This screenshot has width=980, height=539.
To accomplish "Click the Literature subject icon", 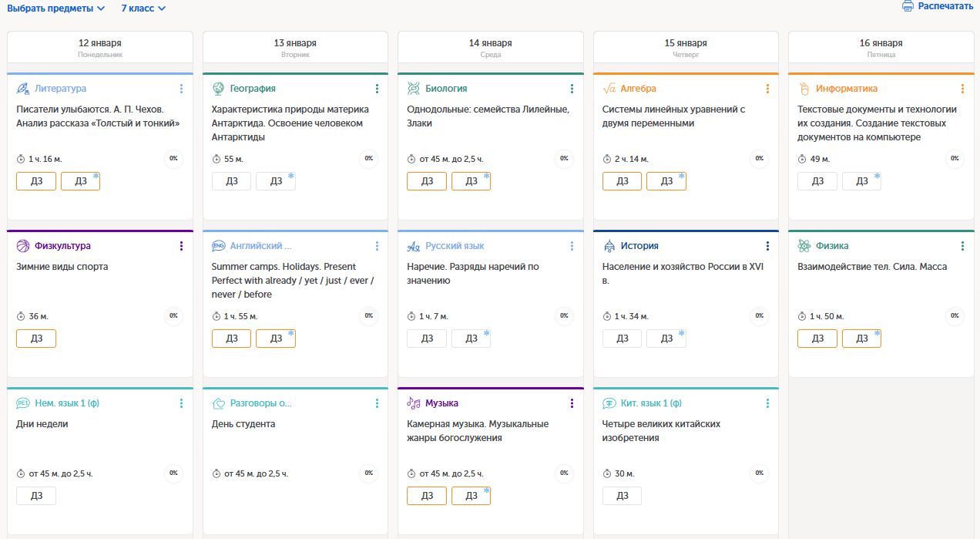I will point(23,89).
